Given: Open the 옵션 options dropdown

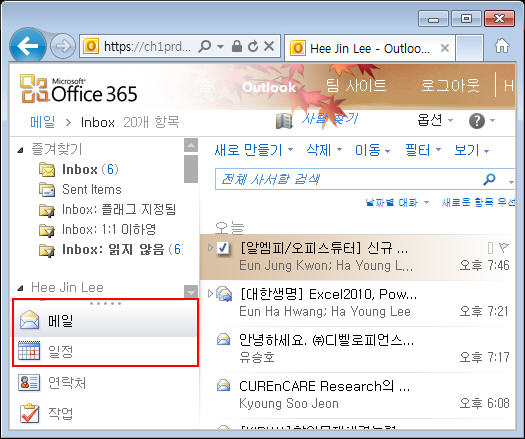Looking at the screenshot, I should click(435, 120).
